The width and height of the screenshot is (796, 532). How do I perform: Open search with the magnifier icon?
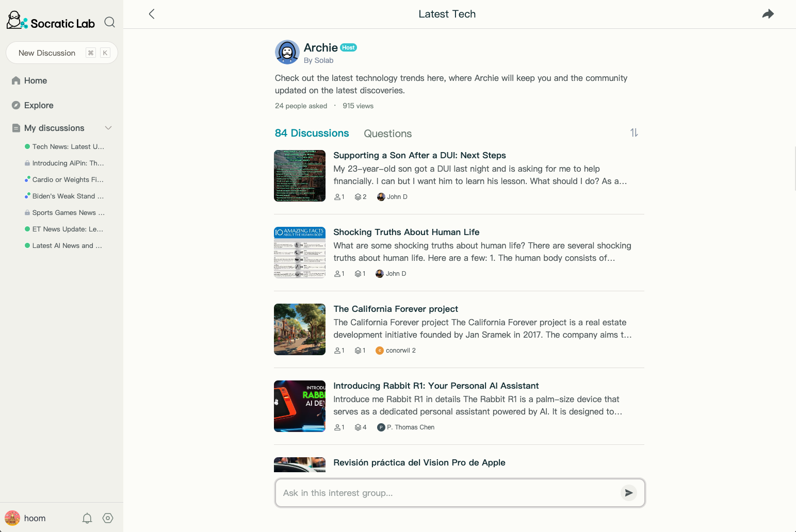pyautogui.click(x=109, y=22)
